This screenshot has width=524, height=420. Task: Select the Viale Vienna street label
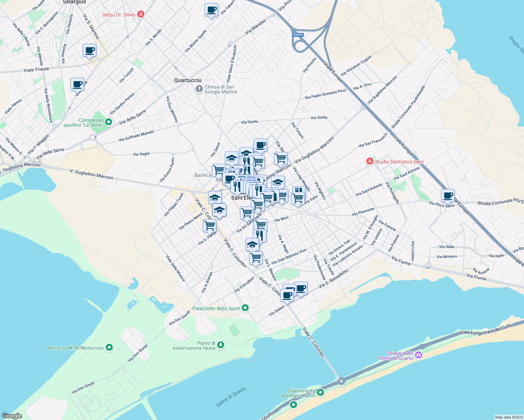coord(13,106)
